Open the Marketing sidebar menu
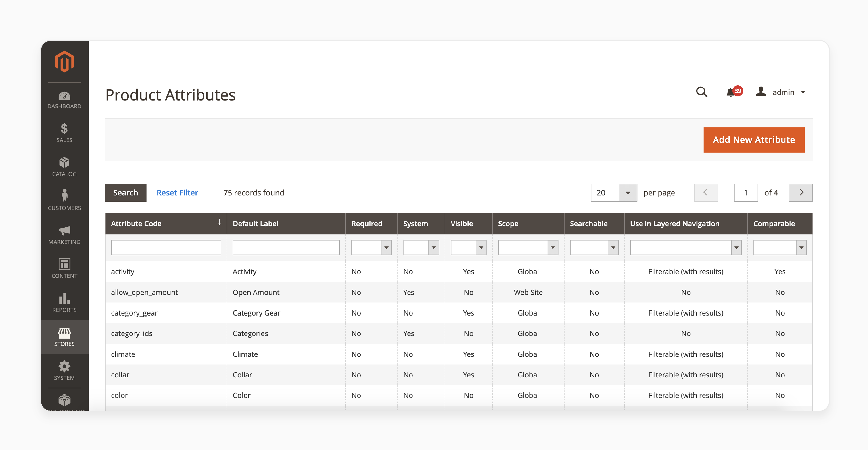Image resolution: width=868 pixels, height=450 pixels. 64,235
